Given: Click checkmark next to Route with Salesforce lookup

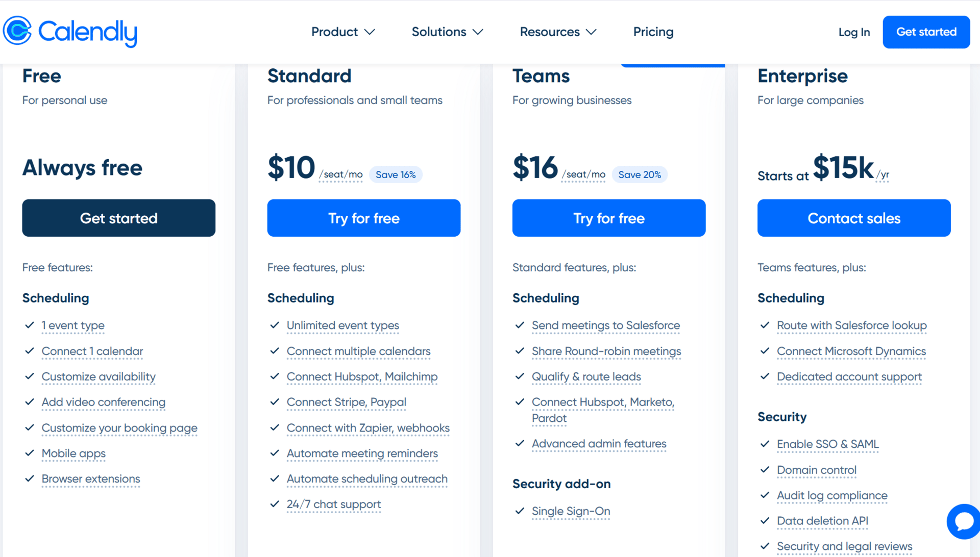Looking at the screenshot, I should 765,325.
